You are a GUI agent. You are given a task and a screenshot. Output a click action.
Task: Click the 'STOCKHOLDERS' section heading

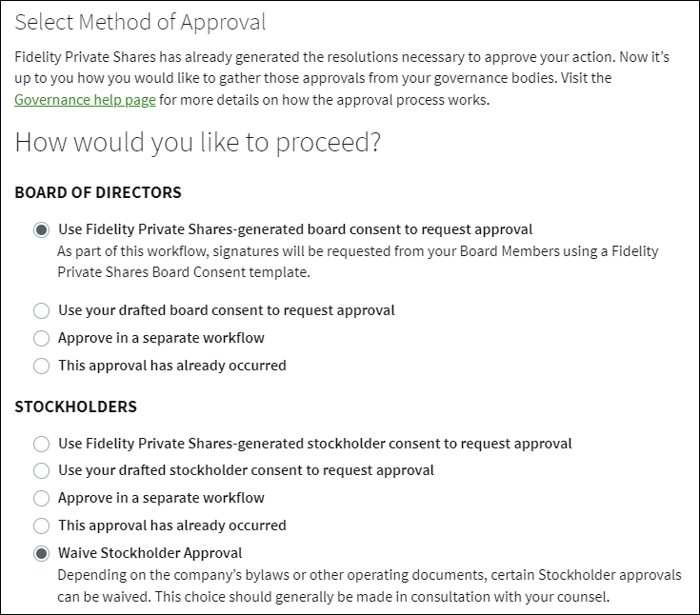point(76,407)
